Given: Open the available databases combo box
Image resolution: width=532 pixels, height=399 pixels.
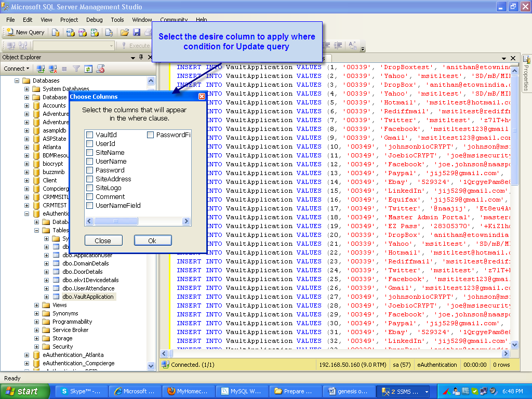Looking at the screenshot, I should pos(74,46).
